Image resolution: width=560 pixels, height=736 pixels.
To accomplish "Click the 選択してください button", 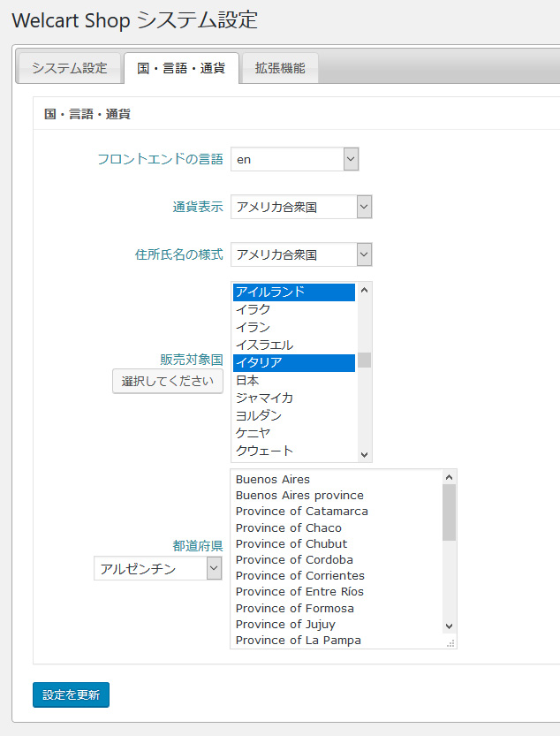I will click(168, 381).
